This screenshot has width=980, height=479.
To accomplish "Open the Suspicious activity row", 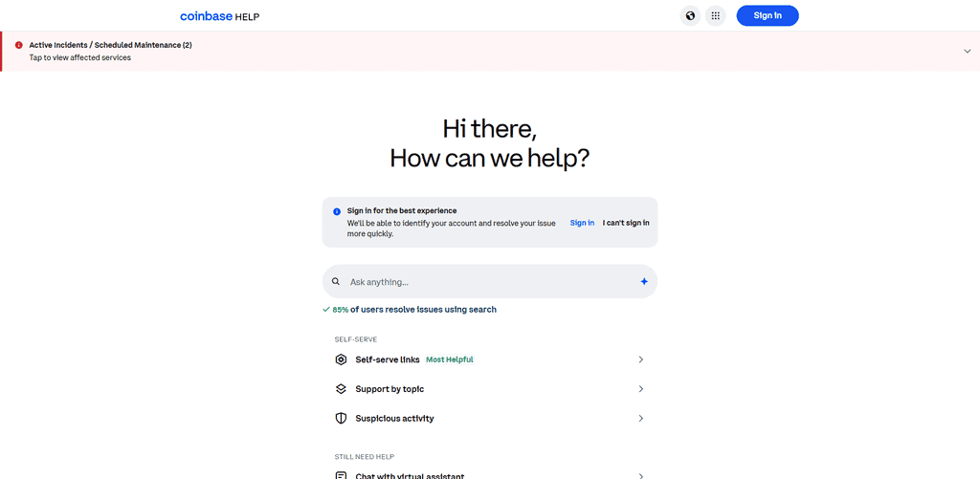I will click(490, 419).
